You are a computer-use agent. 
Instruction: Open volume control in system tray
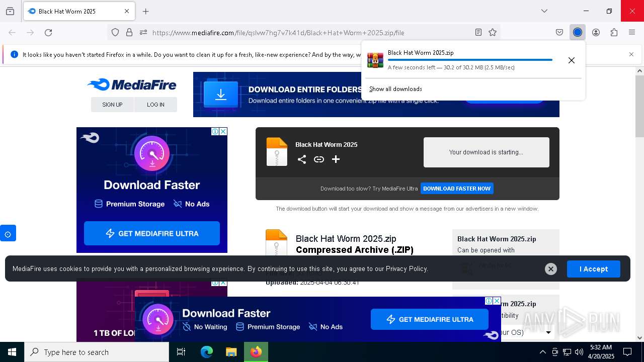click(x=579, y=352)
